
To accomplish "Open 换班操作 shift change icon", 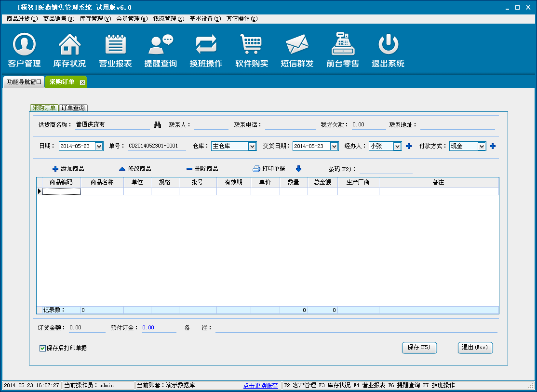I will tap(206, 45).
